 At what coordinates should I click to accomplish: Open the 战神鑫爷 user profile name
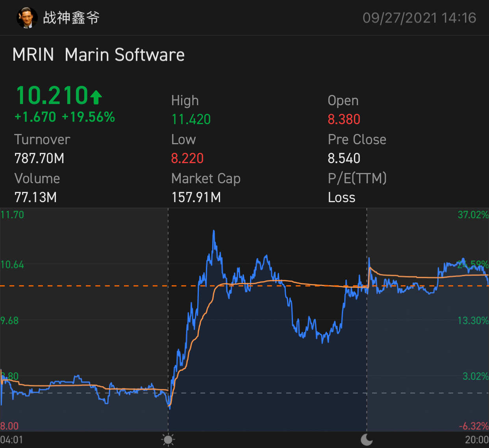[71, 18]
